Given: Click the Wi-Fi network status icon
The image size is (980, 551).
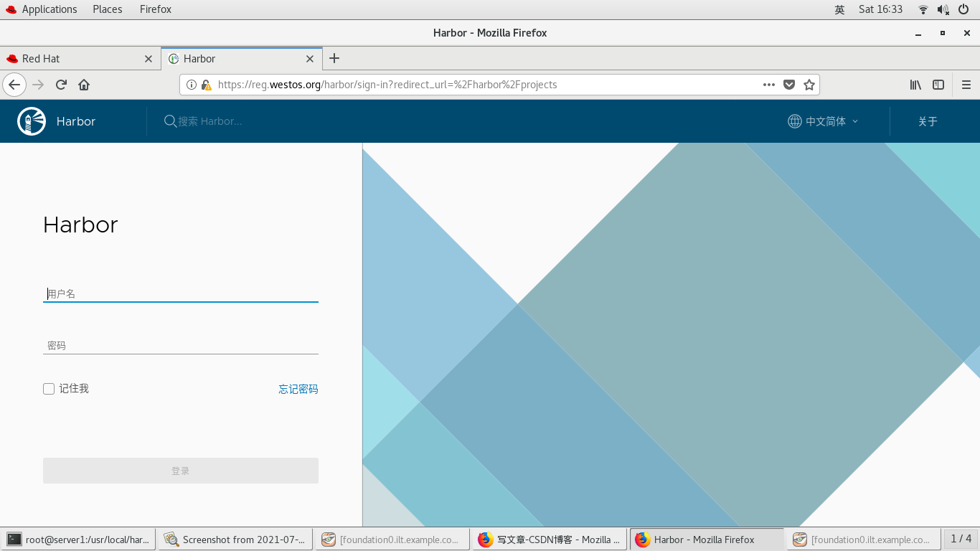Looking at the screenshot, I should pyautogui.click(x=923, y=9).
